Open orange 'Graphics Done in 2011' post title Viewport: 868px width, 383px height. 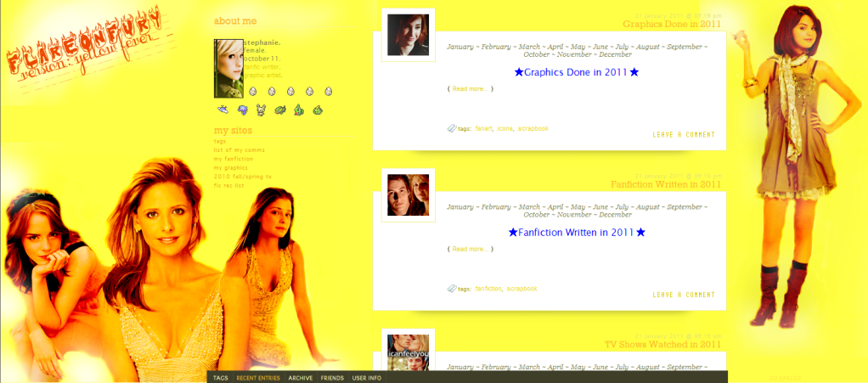pyautogui.click(x=672, y=25)
